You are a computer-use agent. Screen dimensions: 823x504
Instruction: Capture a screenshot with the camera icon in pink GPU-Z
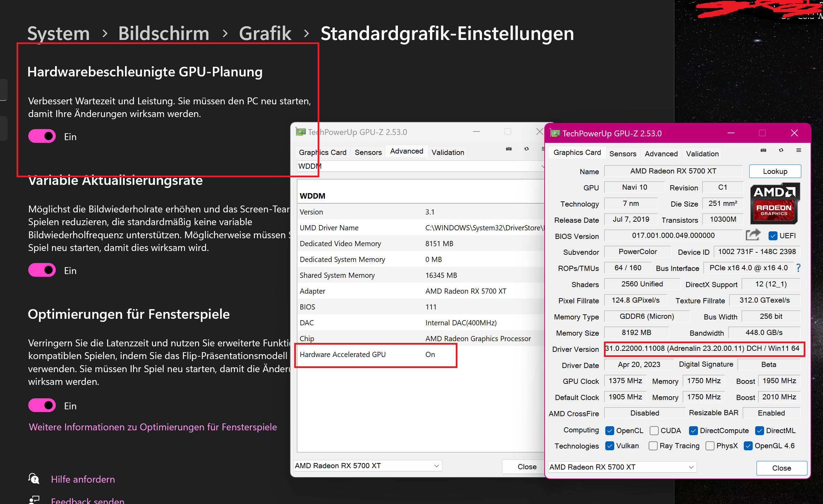click(763, 150)
